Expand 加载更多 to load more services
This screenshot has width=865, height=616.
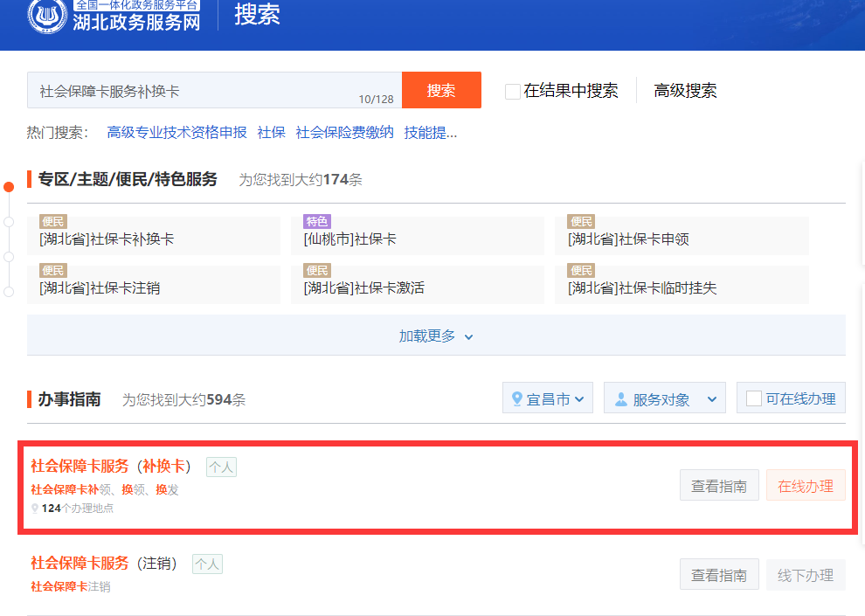pyautogui.click(x=436, y=336)
